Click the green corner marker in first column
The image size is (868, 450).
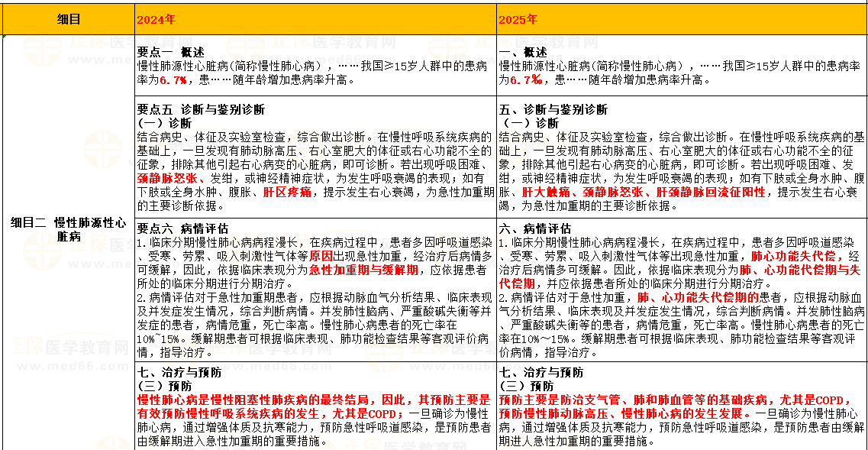pyautogui.click(x=3, y=35)
